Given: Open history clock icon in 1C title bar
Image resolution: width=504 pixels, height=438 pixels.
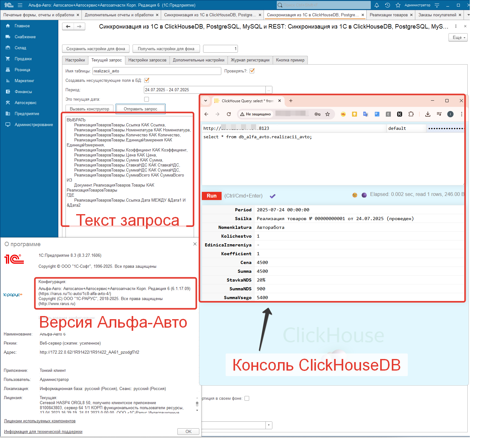Looking at the screenshot, I should pyautogui.click(x=387, y=5).
